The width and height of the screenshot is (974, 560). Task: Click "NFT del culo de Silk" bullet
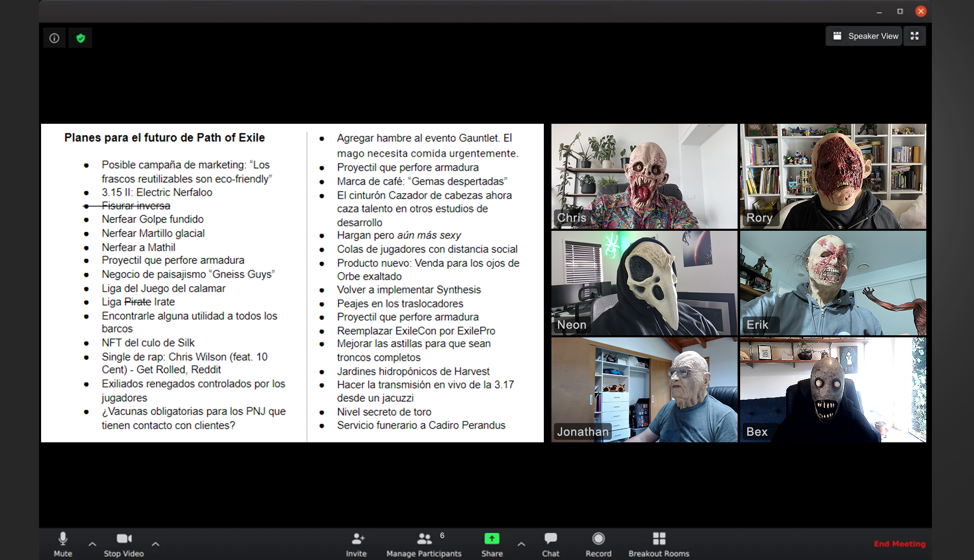coord(148,343)
